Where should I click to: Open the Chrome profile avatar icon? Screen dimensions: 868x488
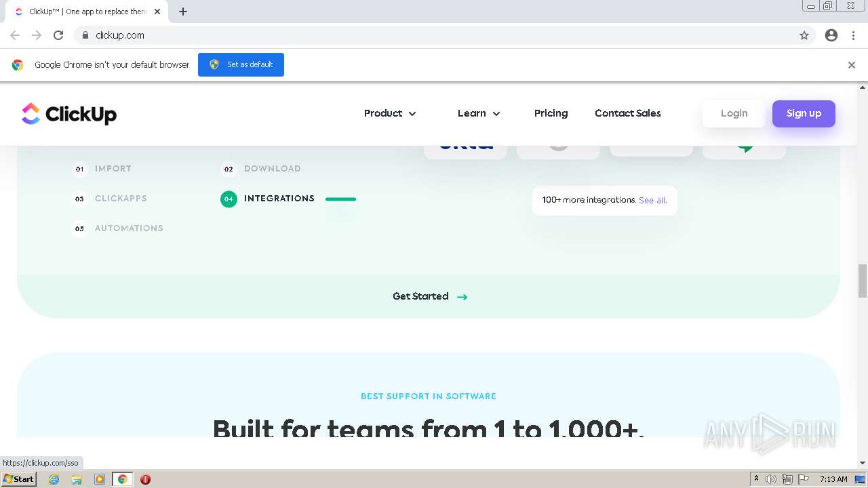[831, 35]
